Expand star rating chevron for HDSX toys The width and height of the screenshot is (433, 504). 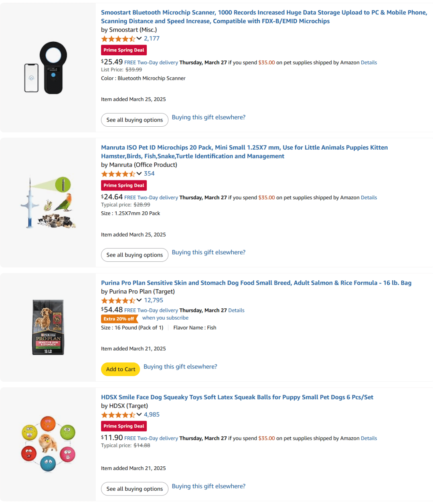point(139,415)
